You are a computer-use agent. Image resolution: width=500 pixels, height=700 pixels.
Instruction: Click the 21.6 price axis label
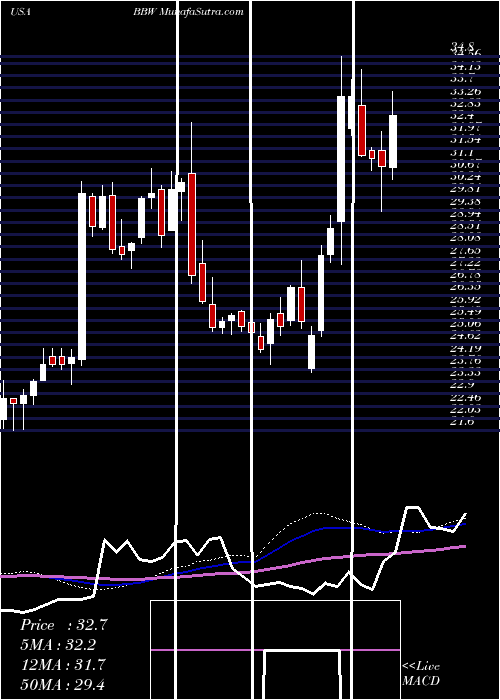[462, 421]
